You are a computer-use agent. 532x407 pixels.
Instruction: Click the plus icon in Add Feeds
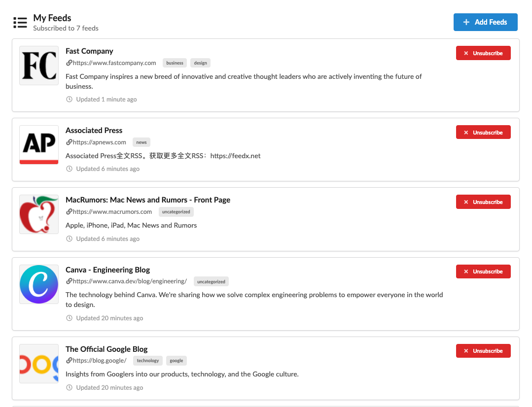(466, 22)
